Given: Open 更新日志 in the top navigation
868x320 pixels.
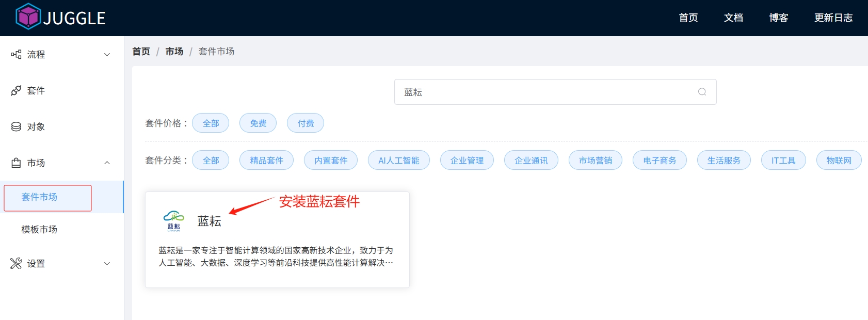Looking at the screenshot, I should [x=833, y=18].
